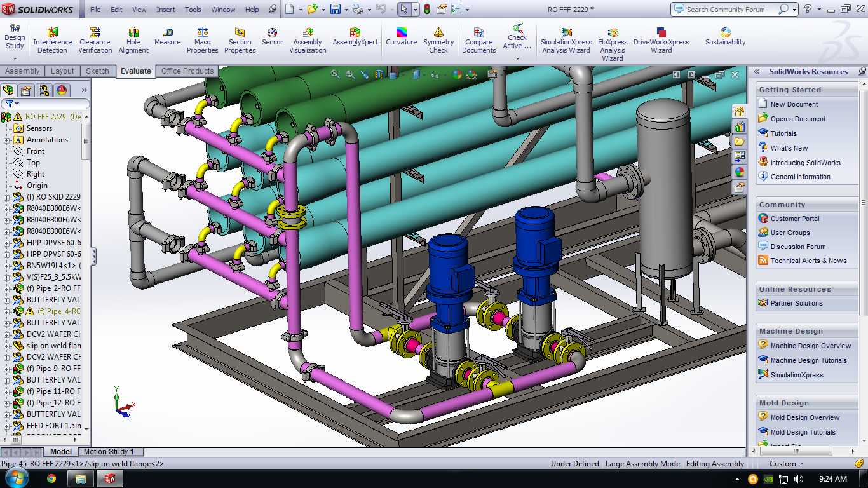Click the New Document link
868x488 pixels.
(794, 104)
